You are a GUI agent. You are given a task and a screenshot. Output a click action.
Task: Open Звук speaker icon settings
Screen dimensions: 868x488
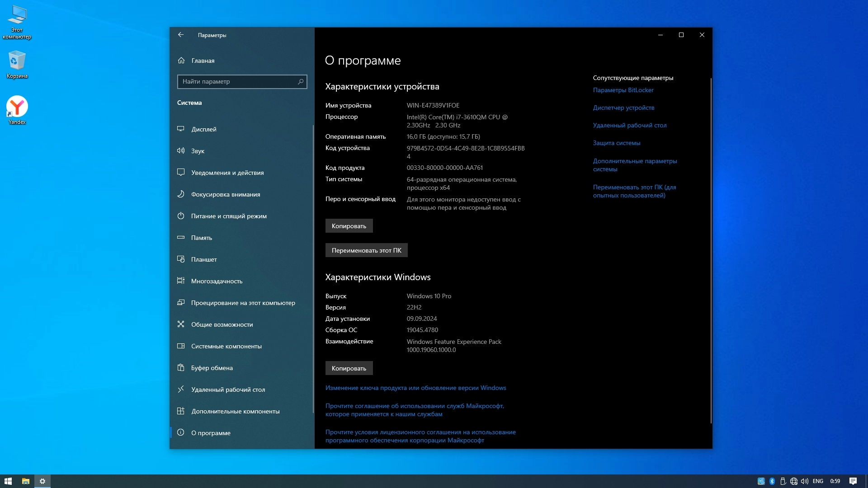coord(181,151)
